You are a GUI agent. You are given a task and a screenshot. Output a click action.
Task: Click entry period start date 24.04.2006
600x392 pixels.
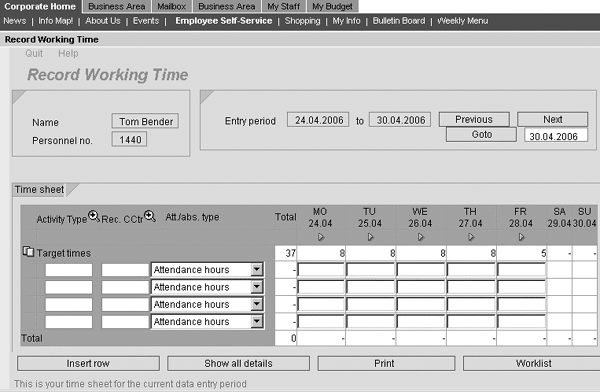[x=318, y=120]
